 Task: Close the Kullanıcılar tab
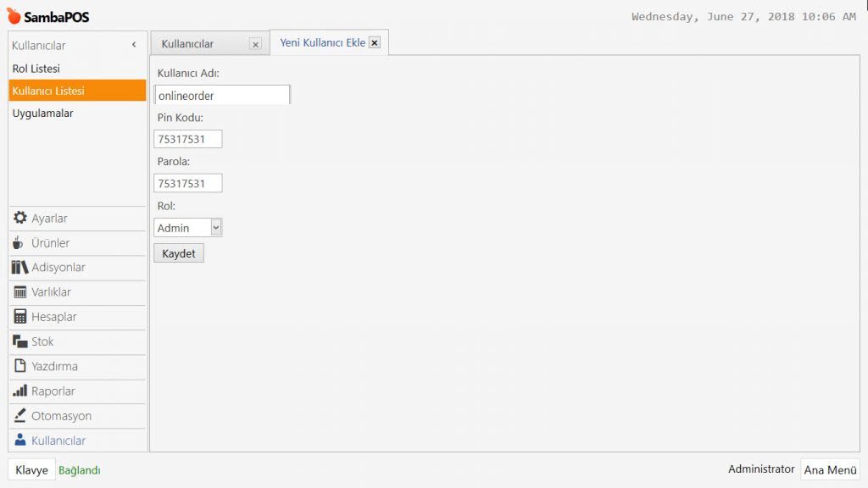pos(255,44)
